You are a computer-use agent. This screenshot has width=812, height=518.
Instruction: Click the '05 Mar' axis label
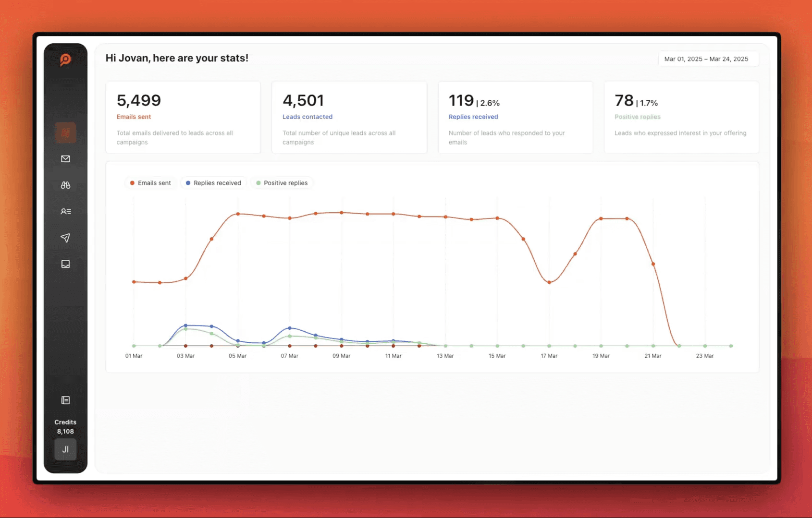click(237, 356)
